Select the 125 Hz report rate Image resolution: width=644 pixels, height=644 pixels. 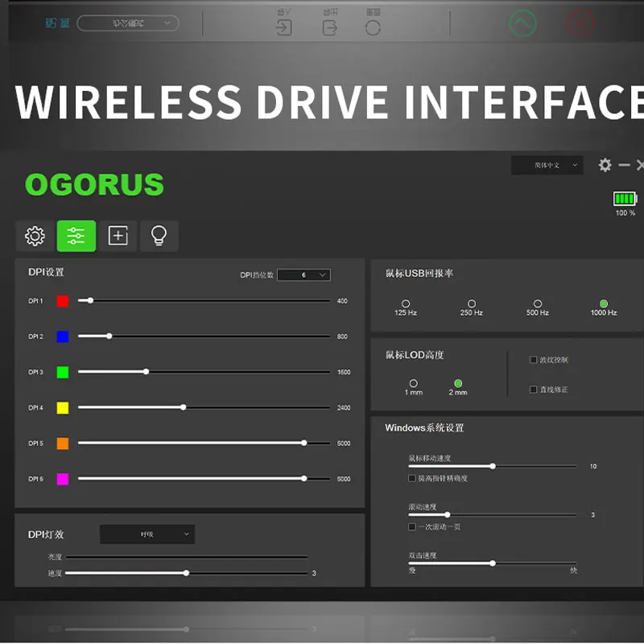(x=406, y=303)
